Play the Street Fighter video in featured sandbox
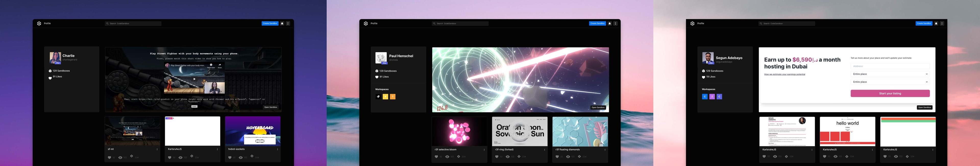980x166 pixels. pyautogui.click(x=194, y=79)
